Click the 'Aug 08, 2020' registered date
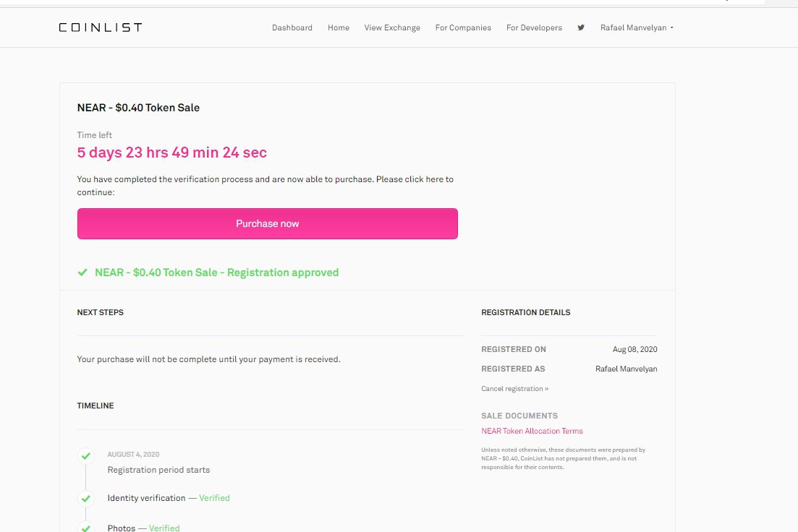Viewport: 798px width, 532px height. coord(634,349)
